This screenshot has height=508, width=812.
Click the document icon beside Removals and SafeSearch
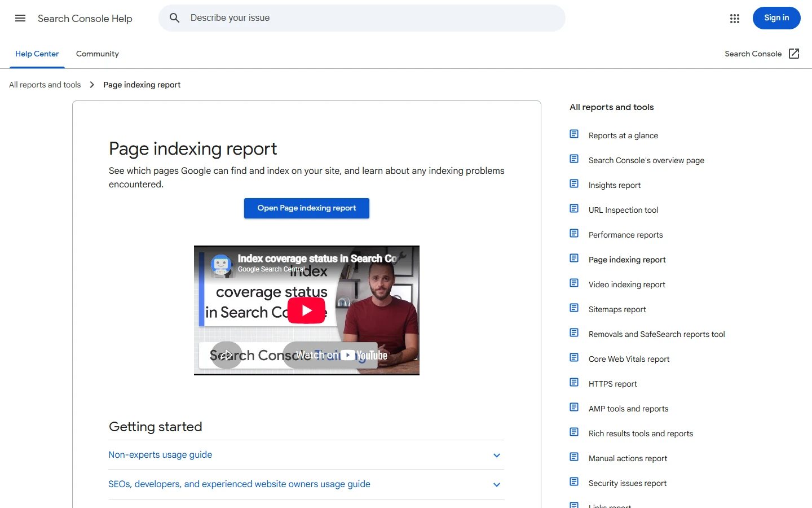574,332
